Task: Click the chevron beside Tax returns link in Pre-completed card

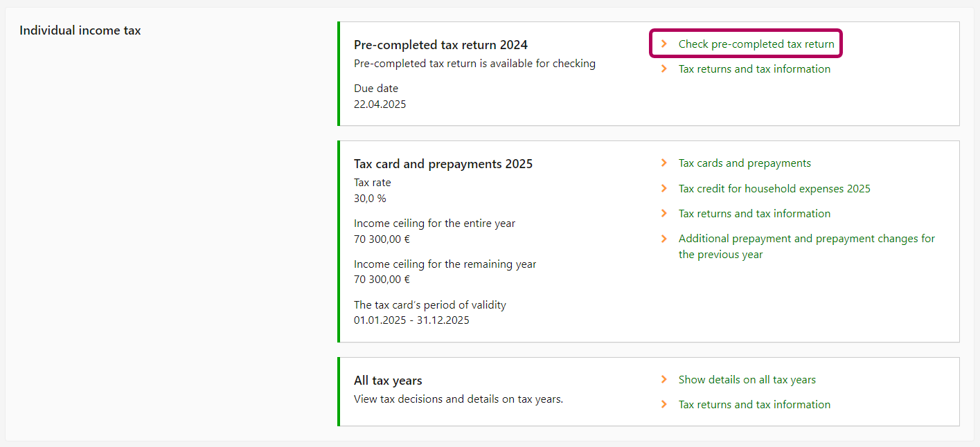Action: pos(664,69)
